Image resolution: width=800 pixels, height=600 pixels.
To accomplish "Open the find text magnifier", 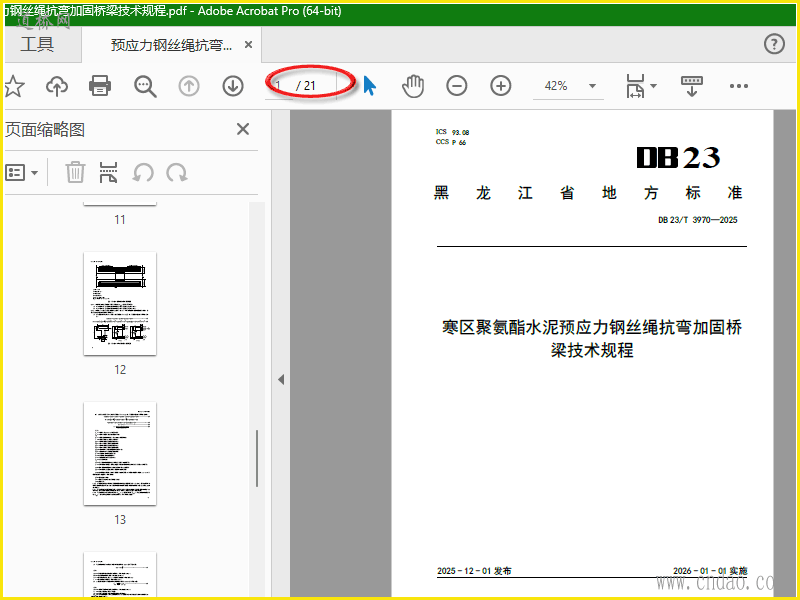I will coord(145,86).
